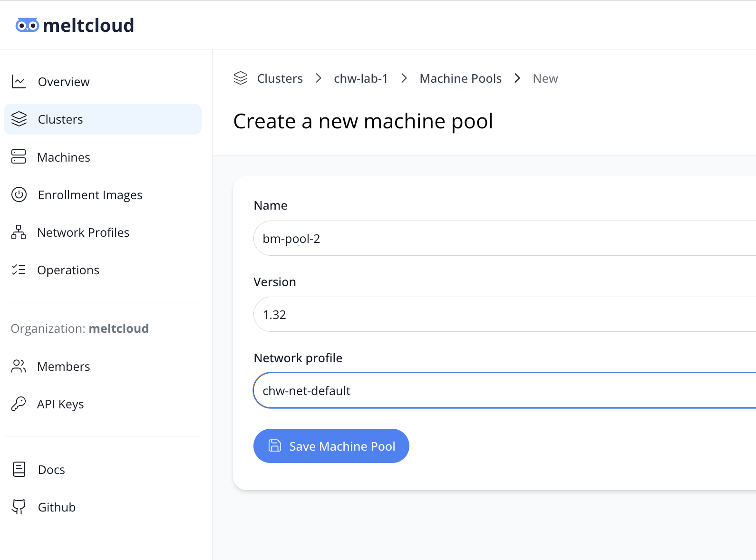The image size is (756, 560).
Task: Click the Github cat icon
Action: pos(19,507)
